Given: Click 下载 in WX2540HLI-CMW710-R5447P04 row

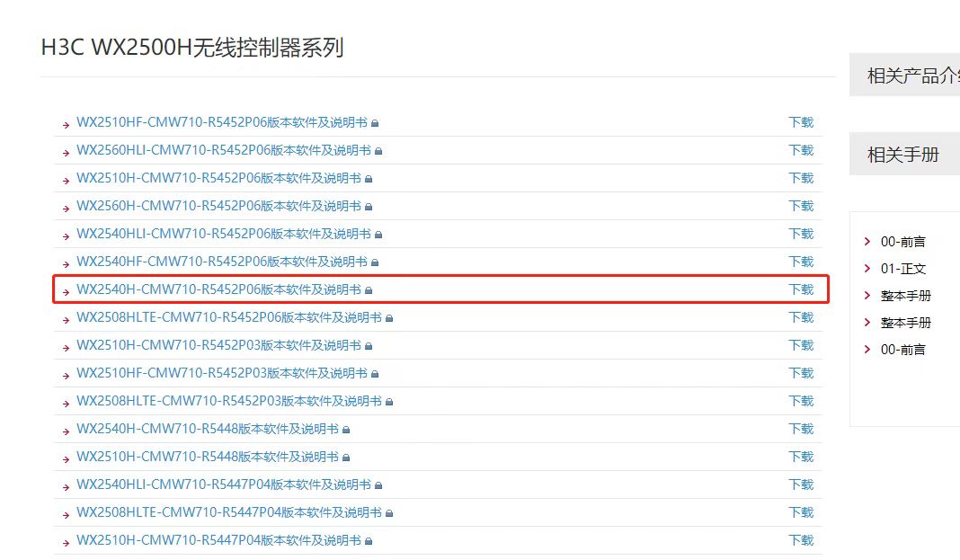Looking at the screenshot, I should click(x=801, y=484).
